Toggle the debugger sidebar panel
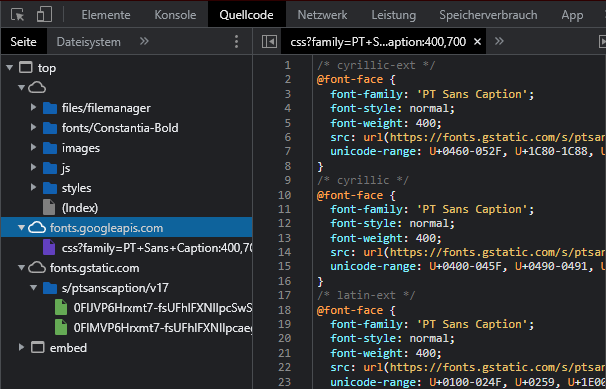This screenshot has height=389, width=606. pyautogui.click(x=602, y=41)
